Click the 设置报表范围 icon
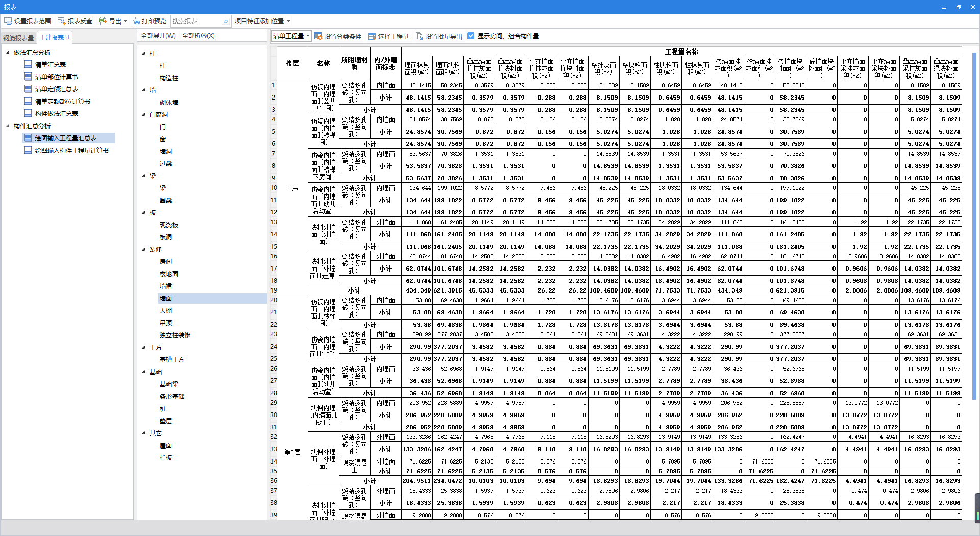The width and height of the screenshot is (980, 536). point(8,21)
